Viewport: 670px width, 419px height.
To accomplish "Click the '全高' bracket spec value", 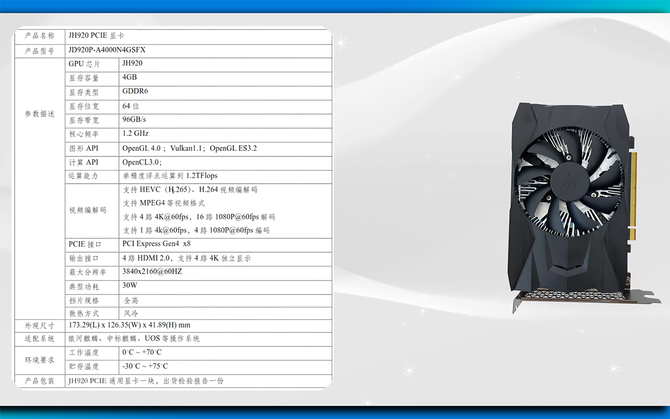I will click(x=131, y=301).
